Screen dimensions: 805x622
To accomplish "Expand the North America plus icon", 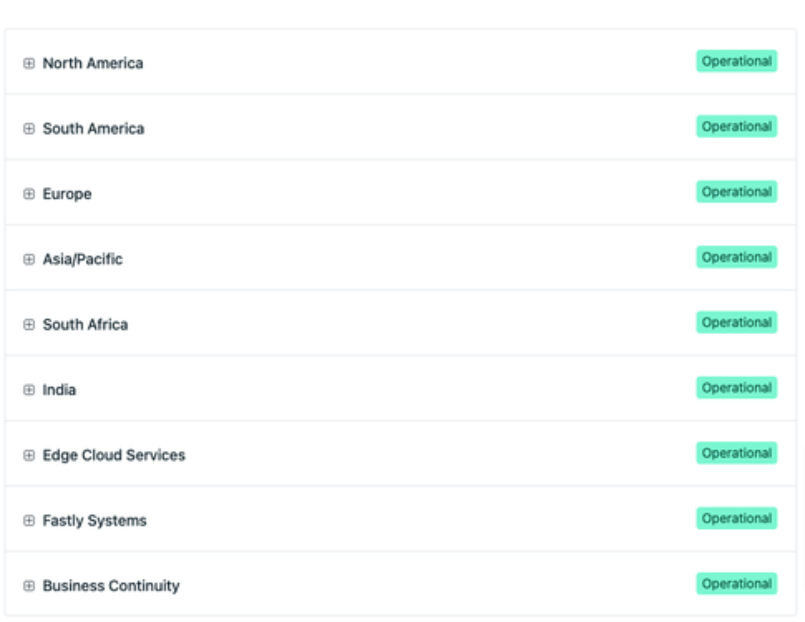I will click(29, 63).
